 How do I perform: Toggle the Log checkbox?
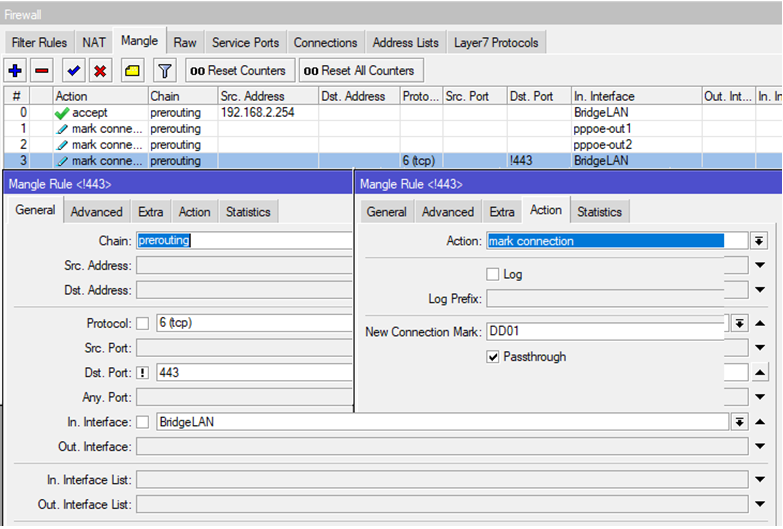pos(492,274)
